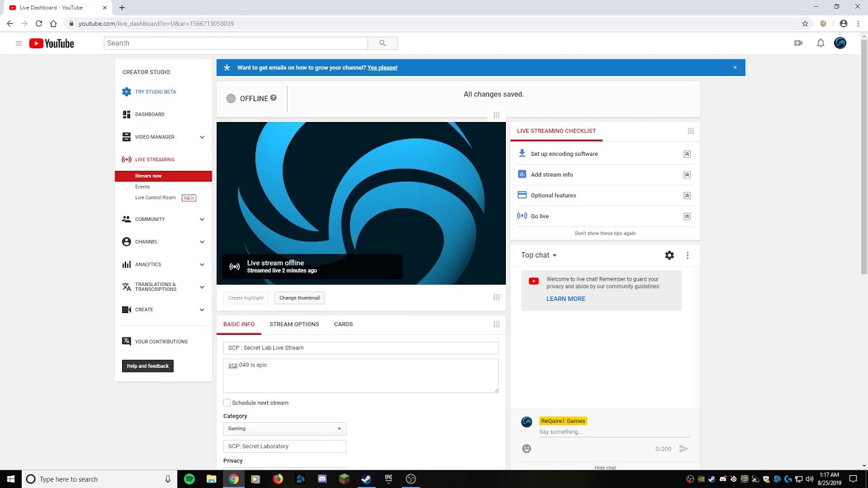Open the notifications bell

click(821, 43)
